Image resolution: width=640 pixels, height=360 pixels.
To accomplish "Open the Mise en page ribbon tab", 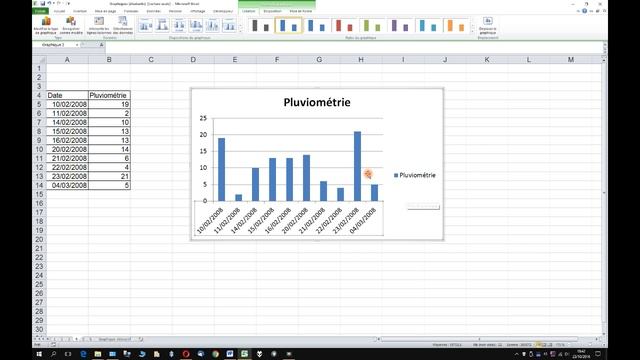I will (x=105, y=11).
